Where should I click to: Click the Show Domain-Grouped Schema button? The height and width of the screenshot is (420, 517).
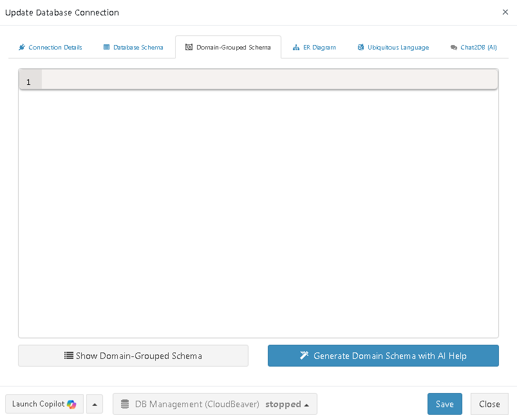(133, 356)
